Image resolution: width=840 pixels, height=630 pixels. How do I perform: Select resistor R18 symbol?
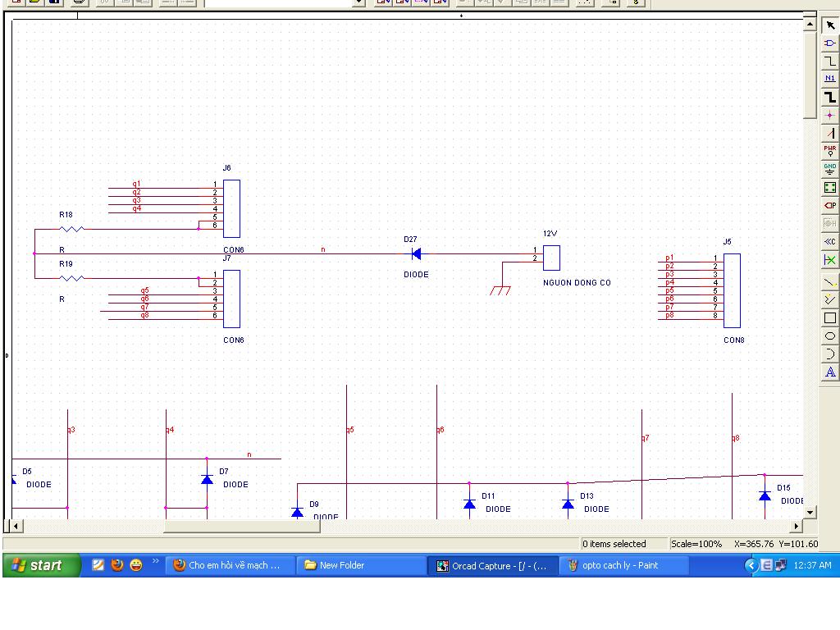72,229
